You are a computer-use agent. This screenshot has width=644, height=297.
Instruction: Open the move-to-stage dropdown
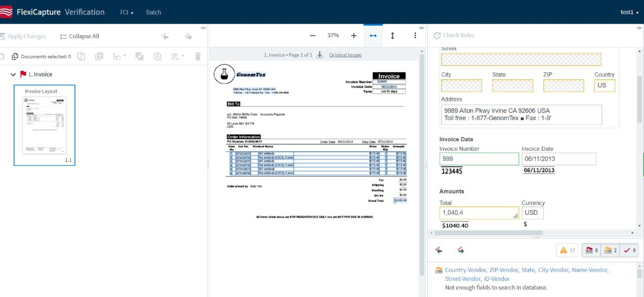tap(178, 56)
